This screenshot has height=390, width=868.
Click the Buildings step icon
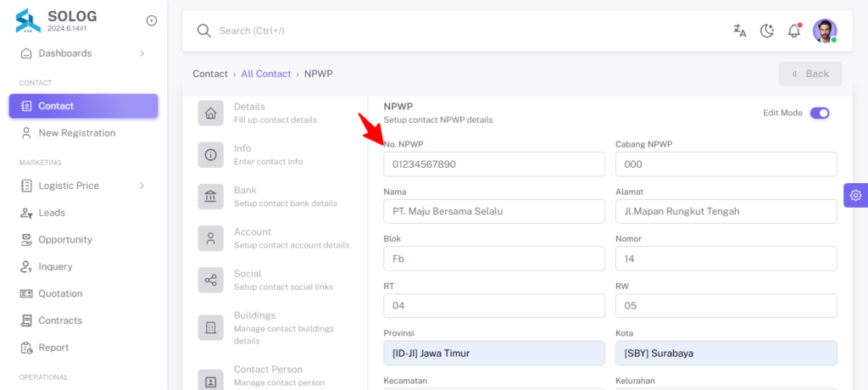click(210, 327)
